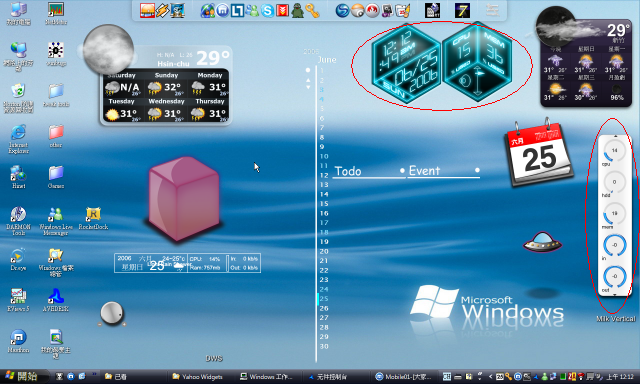Click the up arrow on Milk Vertical widget
The width and height of the screenshot is (640, 384).
pos(616,136)
